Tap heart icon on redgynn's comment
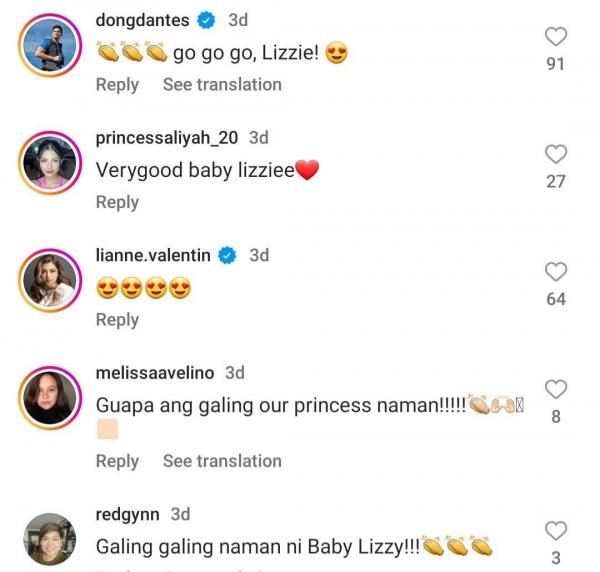 (556, 531)
